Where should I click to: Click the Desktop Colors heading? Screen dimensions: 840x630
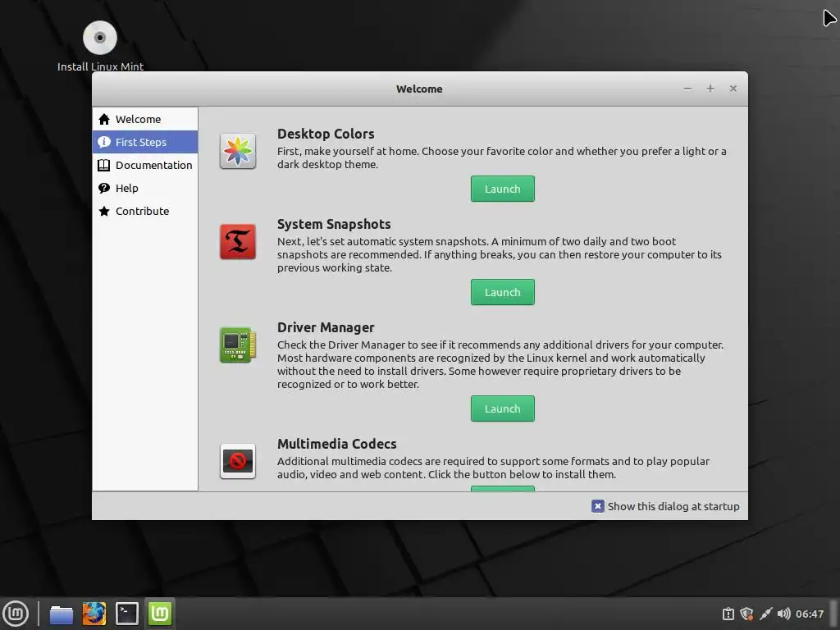pyautogui.click(x=326, y=134)
